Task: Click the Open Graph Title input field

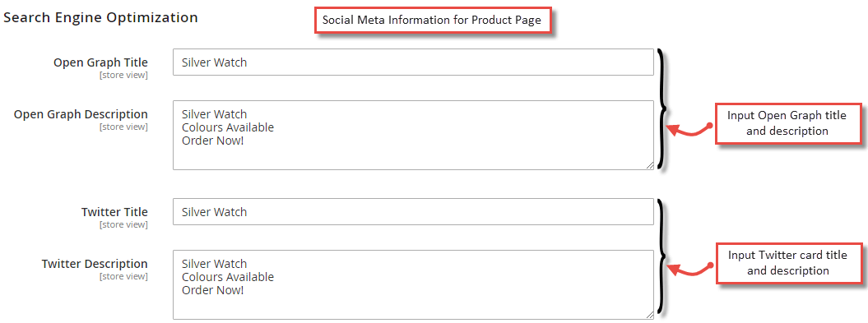Action: (413, 62)
